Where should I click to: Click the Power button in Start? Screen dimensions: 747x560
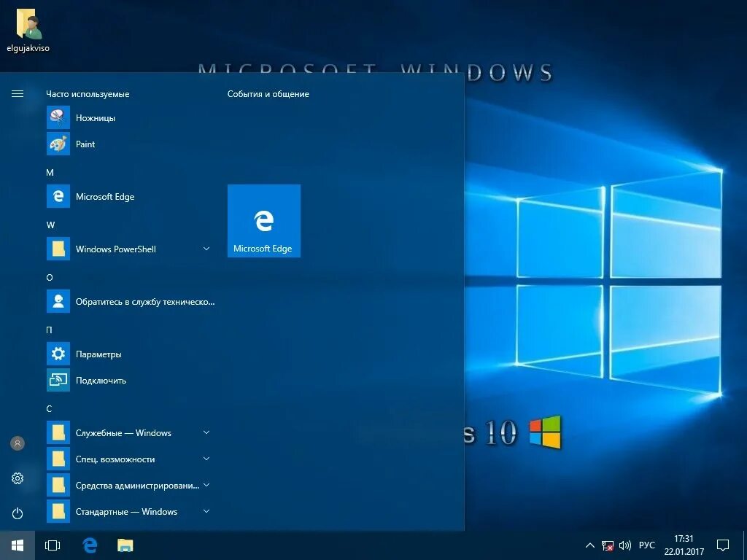pos(18,513)
